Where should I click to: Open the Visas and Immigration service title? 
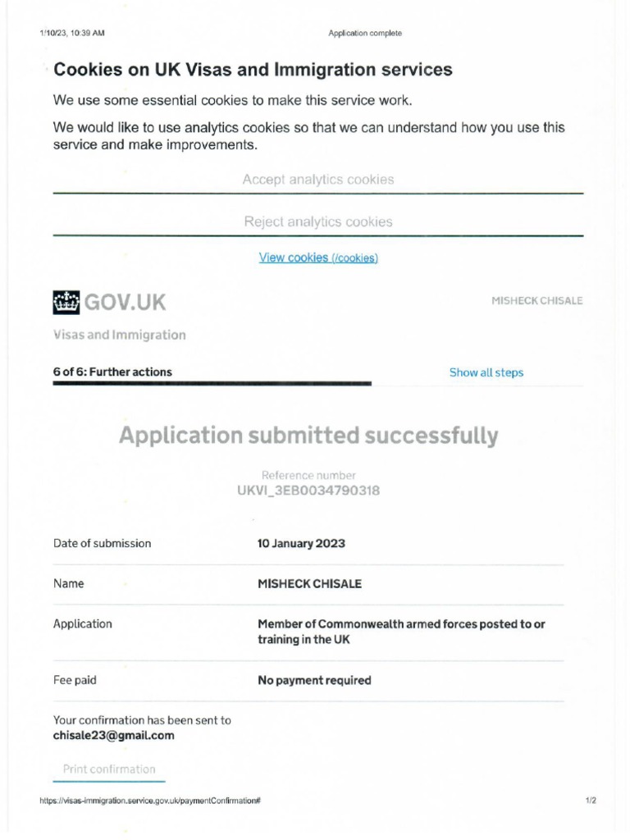click(119, 335)
